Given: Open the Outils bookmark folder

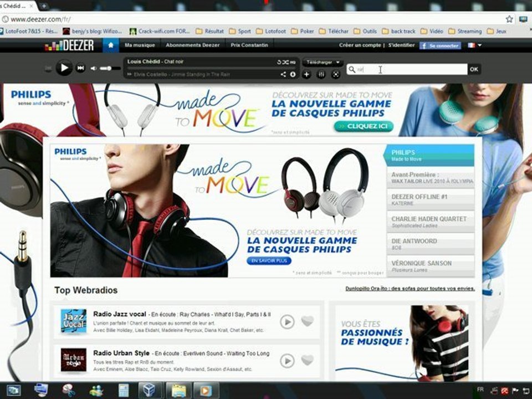Looking at the screenshot, I should tap(365, 31).
